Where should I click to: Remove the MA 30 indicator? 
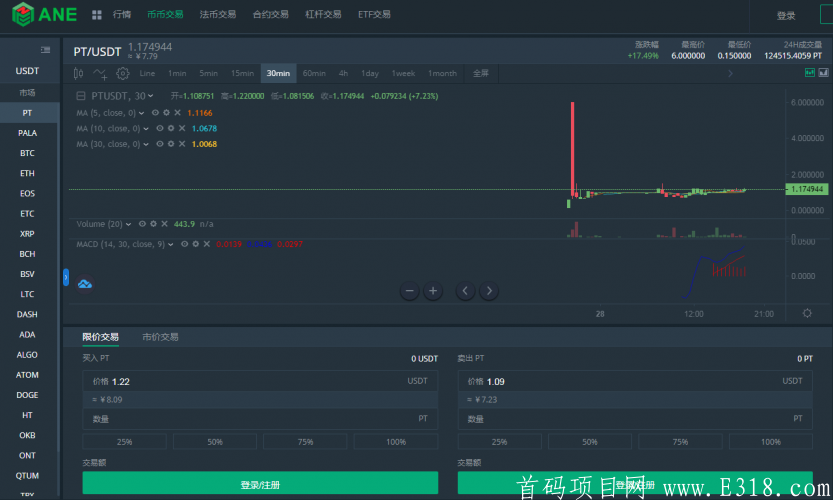click(x=181, y=144)
